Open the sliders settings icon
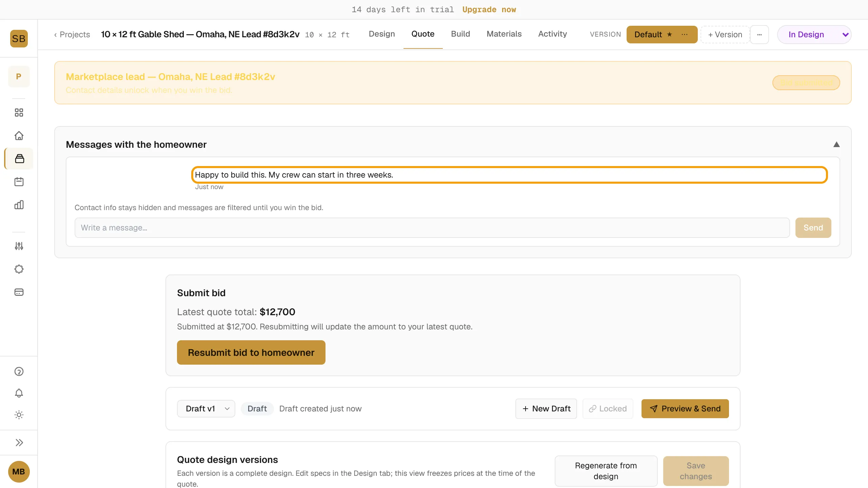The image size is (868, 488). pyautogui.click(x=19, y=246)
